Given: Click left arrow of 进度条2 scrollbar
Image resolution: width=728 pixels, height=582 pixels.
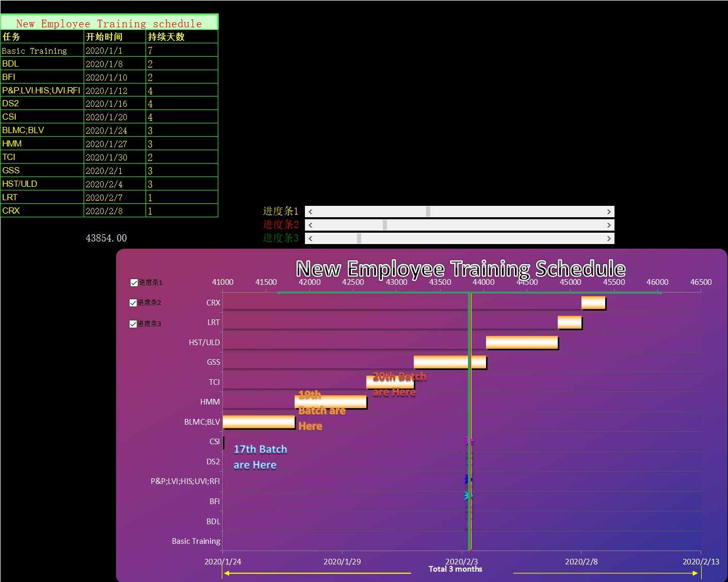Looking at the screenshot, I should coord(310,225).
